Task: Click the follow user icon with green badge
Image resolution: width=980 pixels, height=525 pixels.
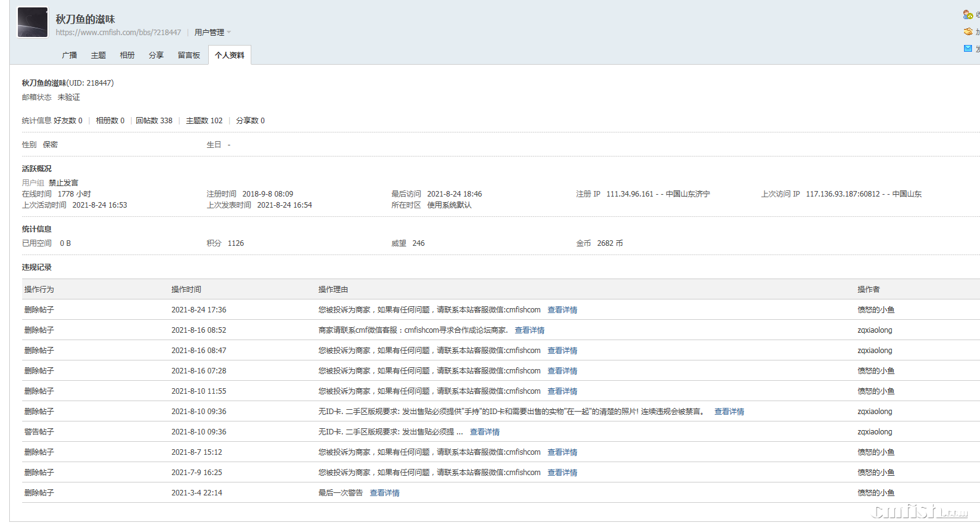Action: tap(968, 15)
